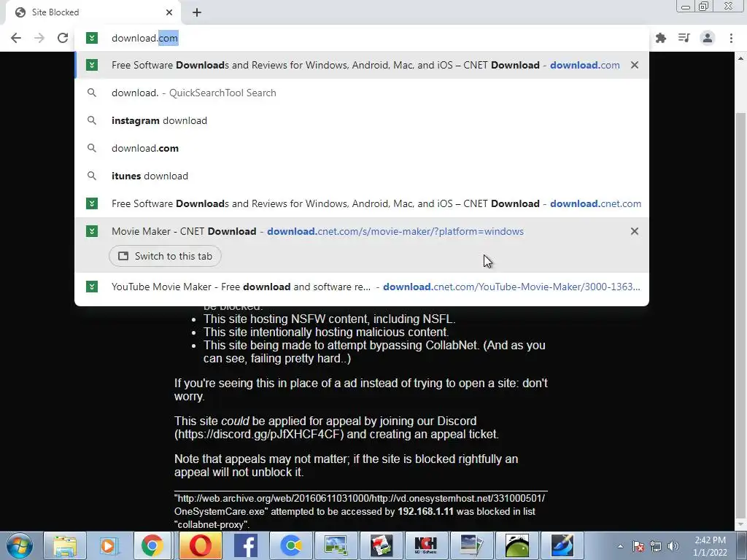Open the Extensions puzzle icon

pos(661,38)
